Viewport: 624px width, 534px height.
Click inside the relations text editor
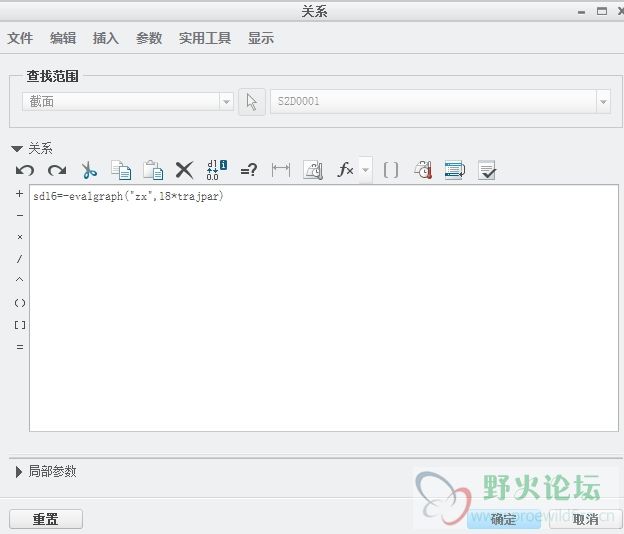pos(324,308)
